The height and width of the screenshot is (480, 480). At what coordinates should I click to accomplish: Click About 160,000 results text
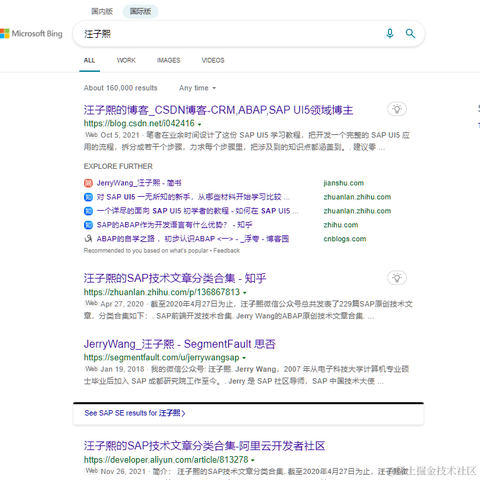pos(120,88)
